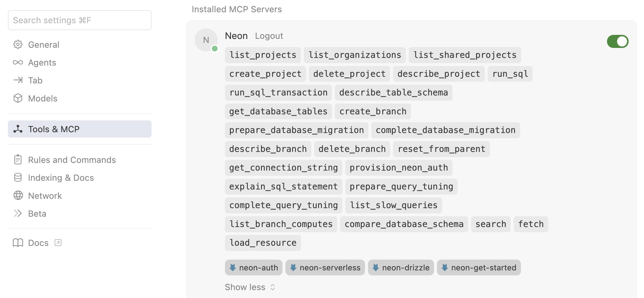Click the Tools & MCP branching icon
The width and height of the screenshot is (644, 298).
tap(18, 129)
